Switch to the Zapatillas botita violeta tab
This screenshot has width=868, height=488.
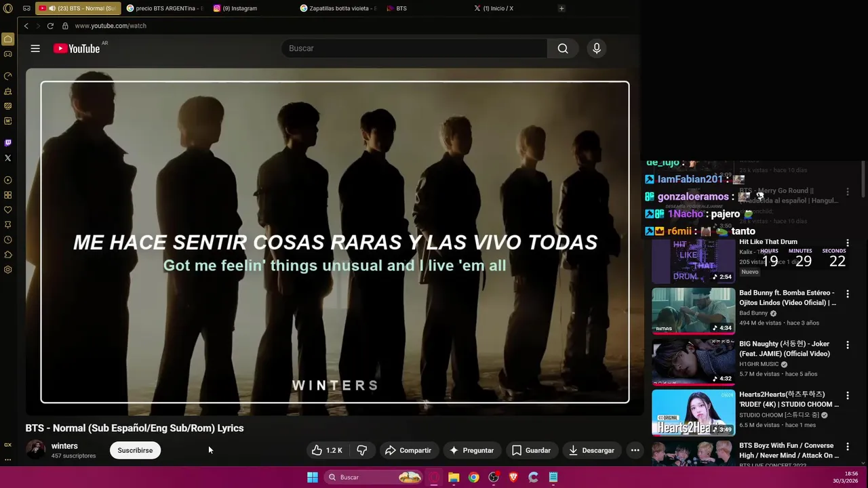338,8
